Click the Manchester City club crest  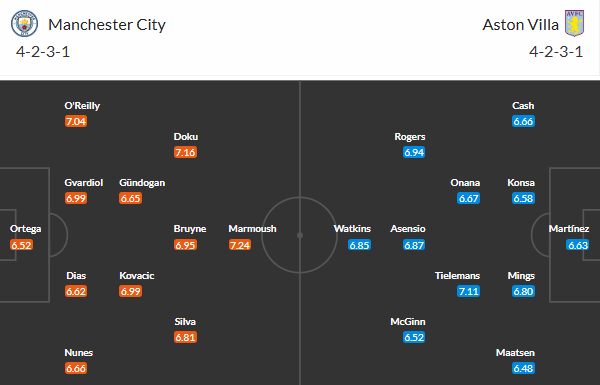[x=24, y=23]
